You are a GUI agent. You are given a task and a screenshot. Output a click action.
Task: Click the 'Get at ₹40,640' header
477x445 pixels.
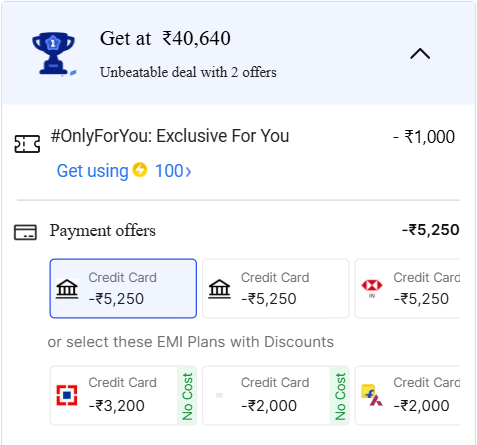point(165,38)
